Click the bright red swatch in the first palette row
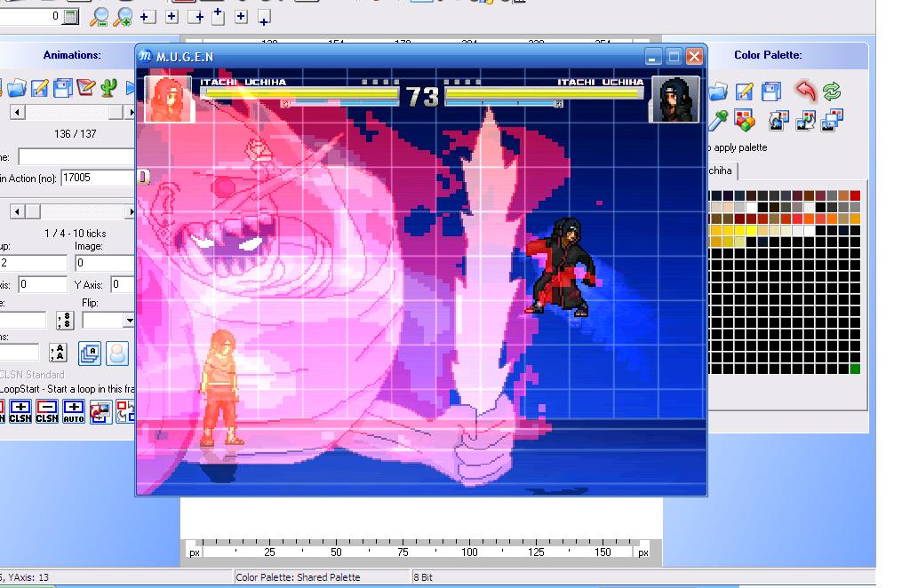Viewport: 910px width, 588px height. tap(855, 196)
